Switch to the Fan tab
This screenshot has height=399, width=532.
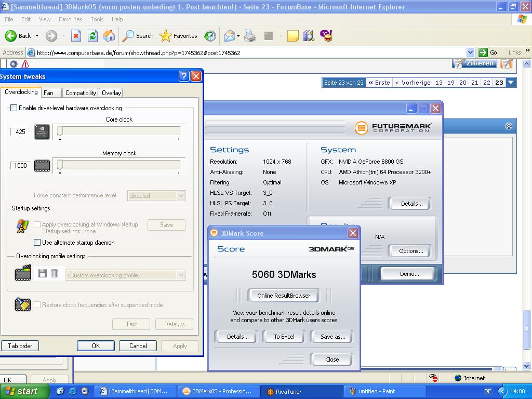[x=51, y=92]
